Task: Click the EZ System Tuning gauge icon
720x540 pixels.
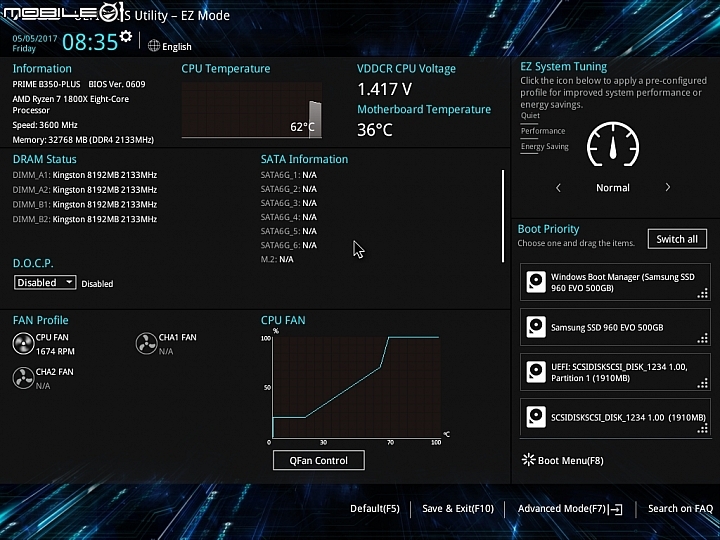Action: click(613, 144)
